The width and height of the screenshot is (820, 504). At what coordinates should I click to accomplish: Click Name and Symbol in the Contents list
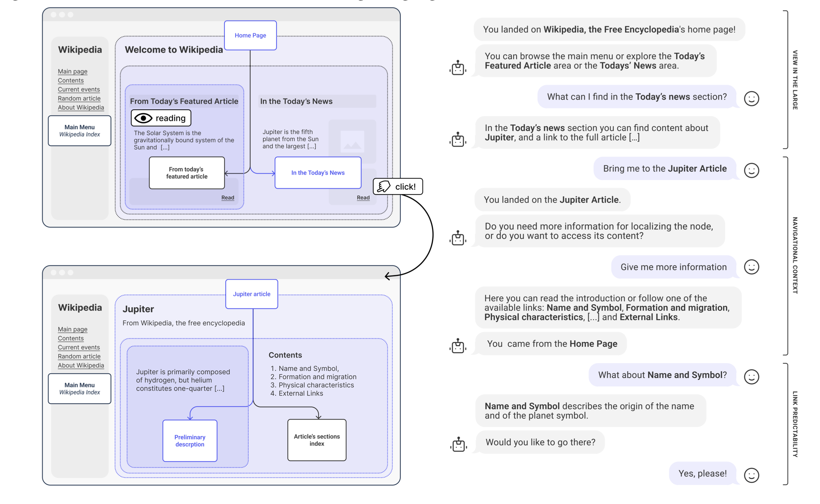(308, 369)
